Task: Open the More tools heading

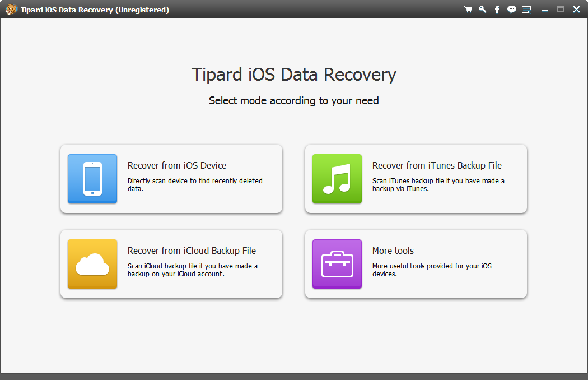Action: click(393, 251)
